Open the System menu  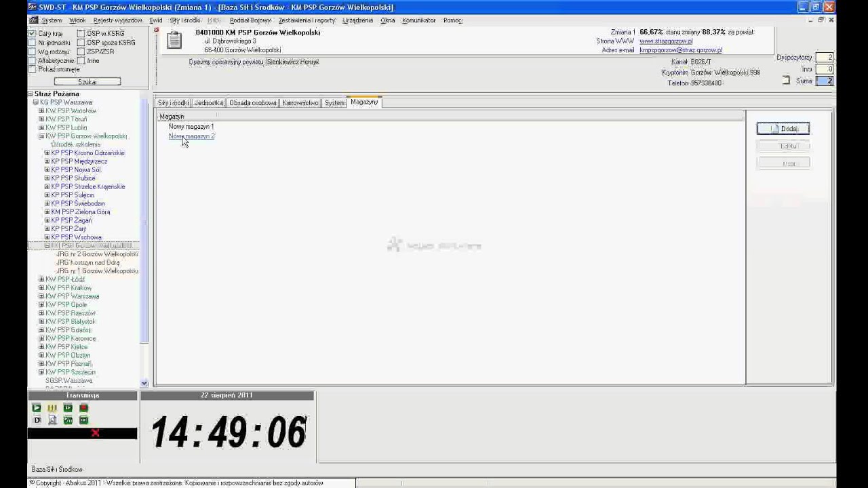coord(52,20)
